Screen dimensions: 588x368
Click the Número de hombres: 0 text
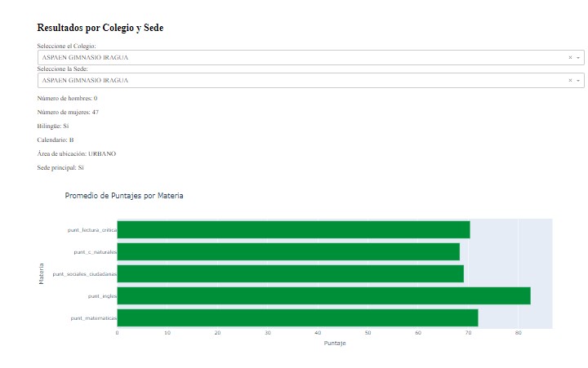pos(67,98)
